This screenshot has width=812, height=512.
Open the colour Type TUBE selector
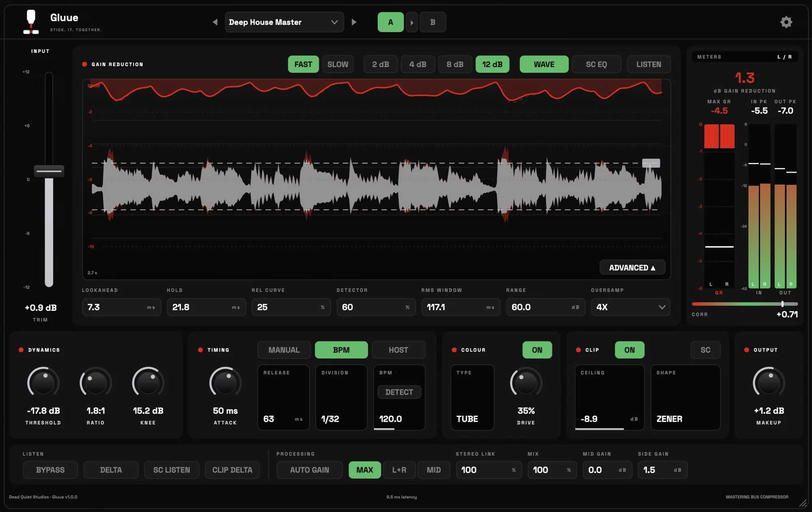(x=472, y=397)
